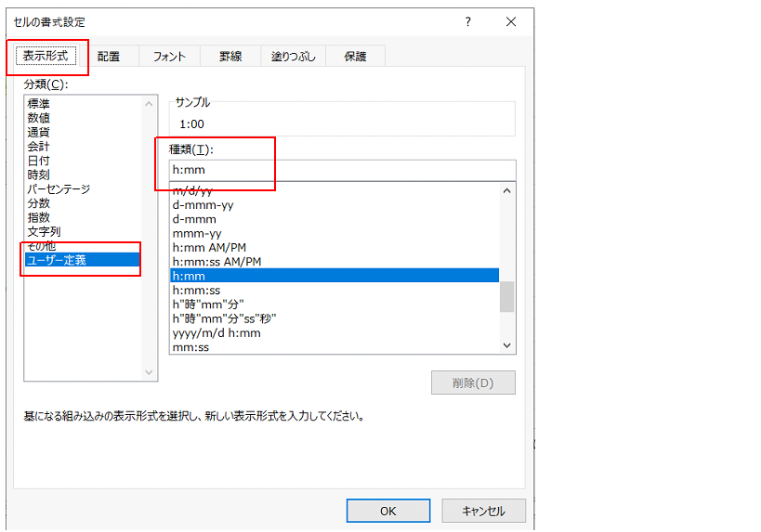The image size is (761, 532).
Task: Select 文字列 category
Action: click(x=45, y=231)
